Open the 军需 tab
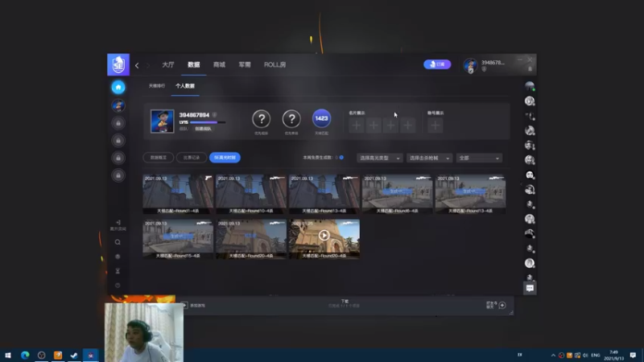 [x=245, y=65]
